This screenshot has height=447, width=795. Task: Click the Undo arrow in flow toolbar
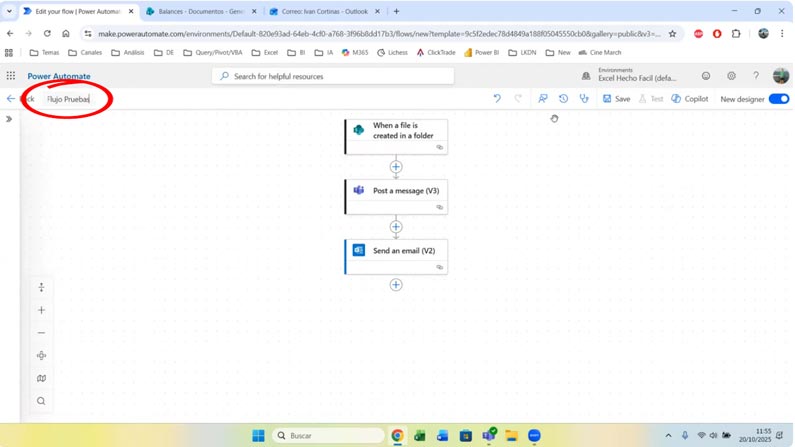497,99
